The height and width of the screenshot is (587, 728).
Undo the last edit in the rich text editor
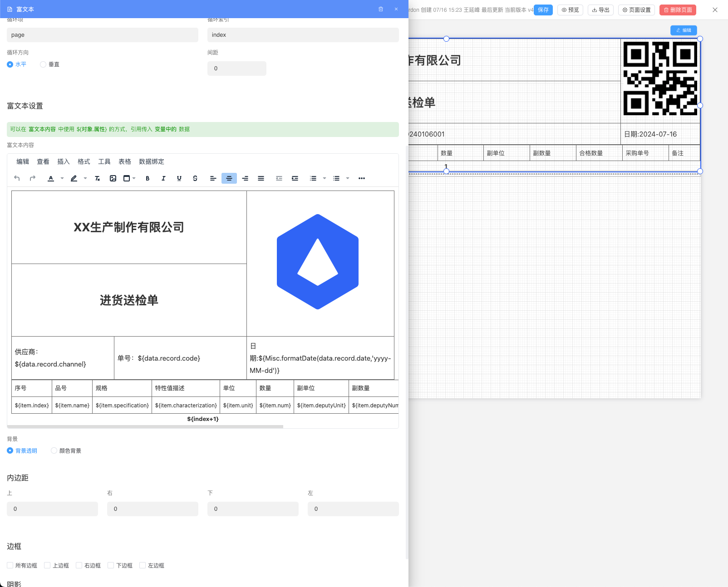point(17,178)
